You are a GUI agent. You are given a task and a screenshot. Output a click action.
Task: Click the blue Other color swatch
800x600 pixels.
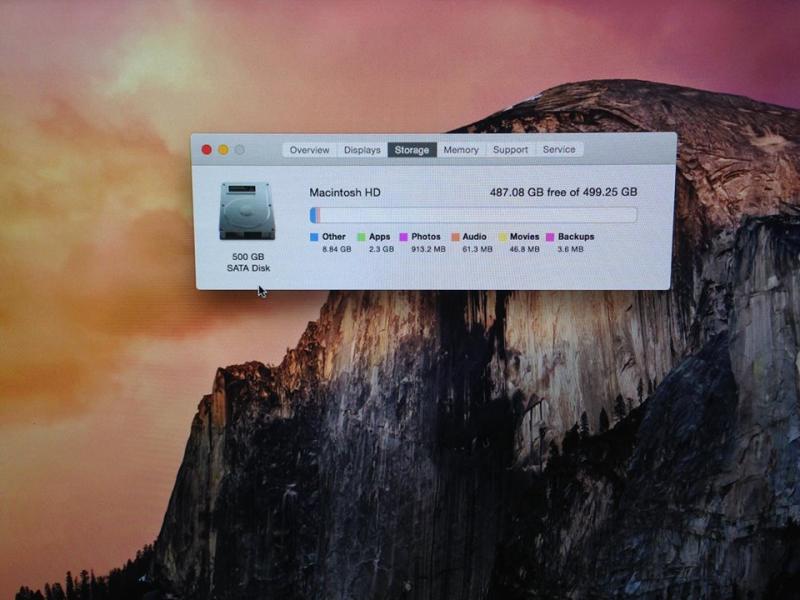coord(314,237)
